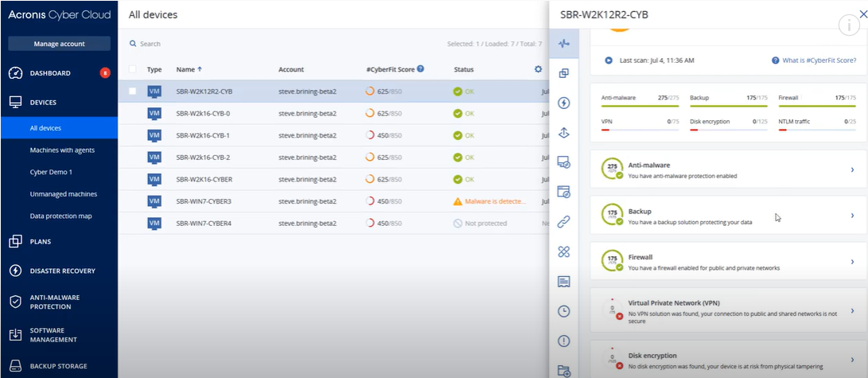Click the Backup 175/175 progress bar

[729, 106]
